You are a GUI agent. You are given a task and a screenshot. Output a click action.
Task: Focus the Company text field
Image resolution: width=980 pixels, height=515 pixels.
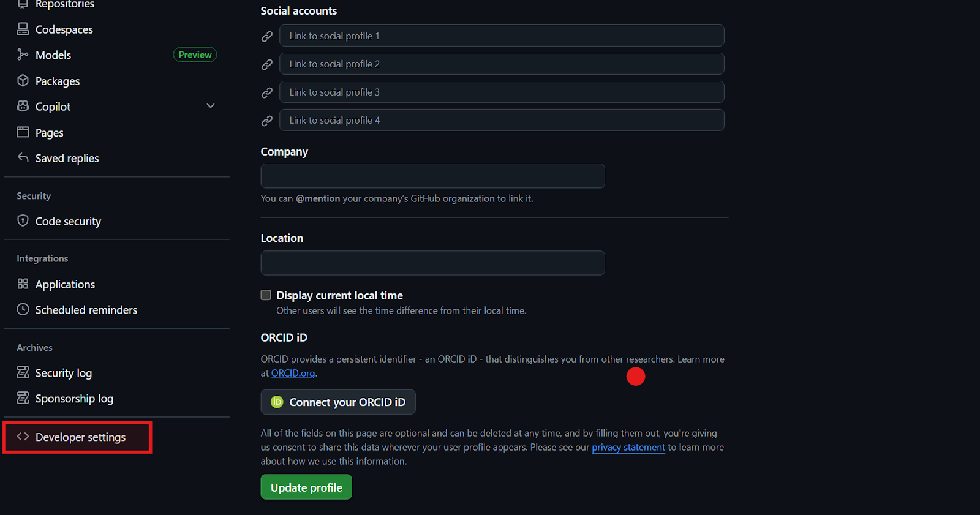pyautogui.click(x=432, y=176)
